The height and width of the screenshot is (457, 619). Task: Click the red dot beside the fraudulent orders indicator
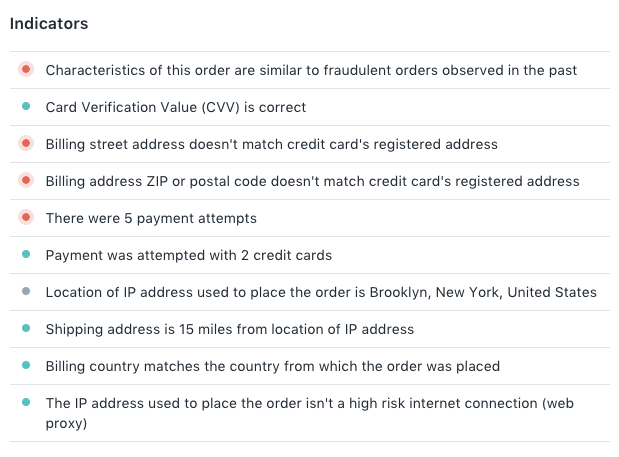click(x=26, y=70)
